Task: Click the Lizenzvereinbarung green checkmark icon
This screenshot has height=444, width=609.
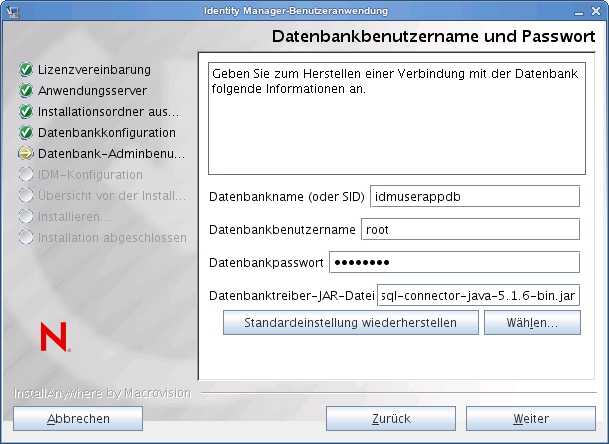Action: pos(26,70)
